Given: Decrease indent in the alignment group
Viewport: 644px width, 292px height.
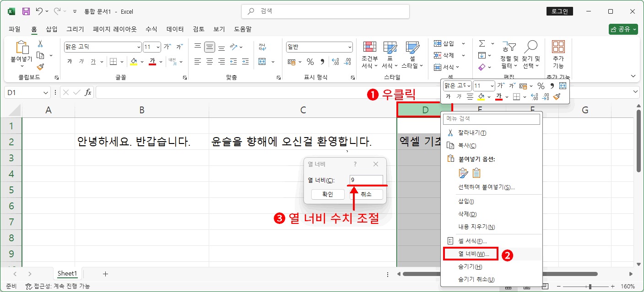Looking at the screenshot, I should click(x=233, y=61).
